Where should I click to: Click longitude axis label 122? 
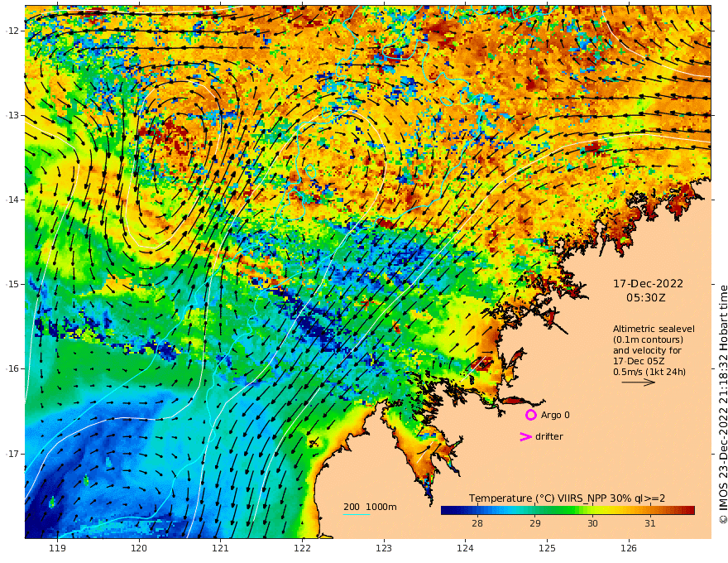(302, 548)
